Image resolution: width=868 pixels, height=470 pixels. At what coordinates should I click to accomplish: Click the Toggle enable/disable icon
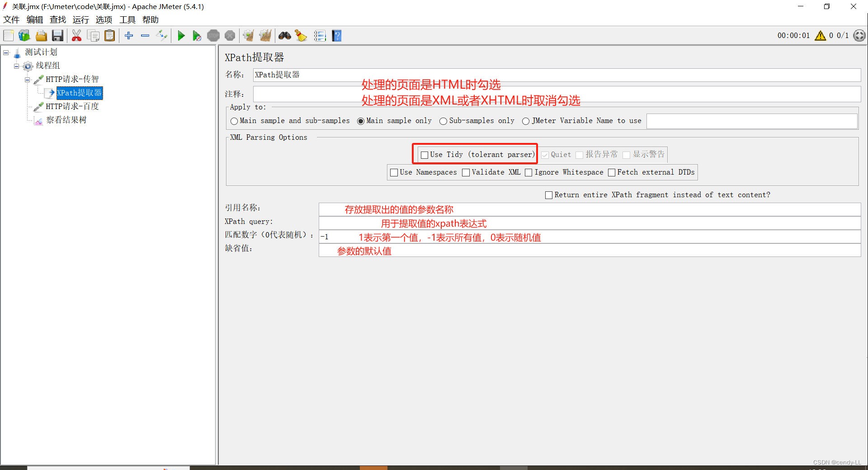click(161, 35)
